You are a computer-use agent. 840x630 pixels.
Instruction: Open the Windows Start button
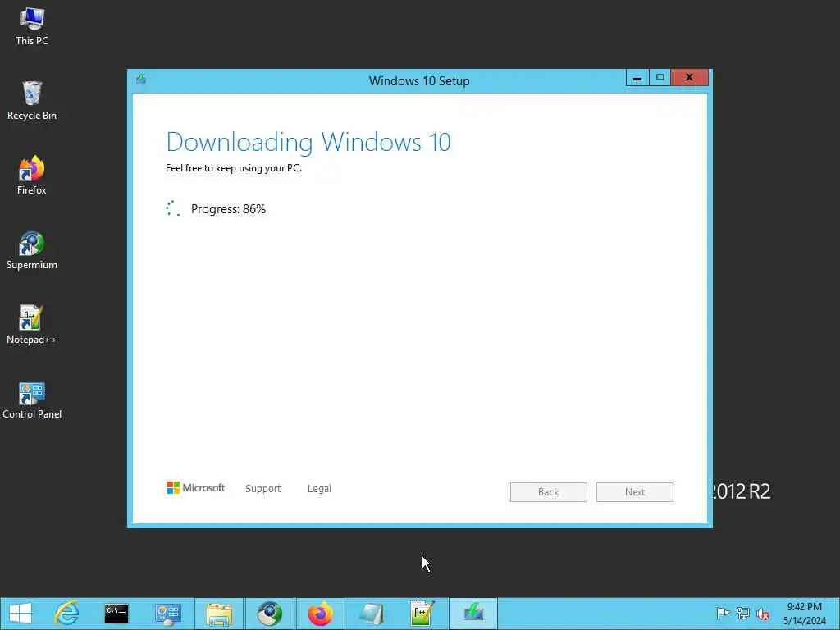[x=21, y=614]
